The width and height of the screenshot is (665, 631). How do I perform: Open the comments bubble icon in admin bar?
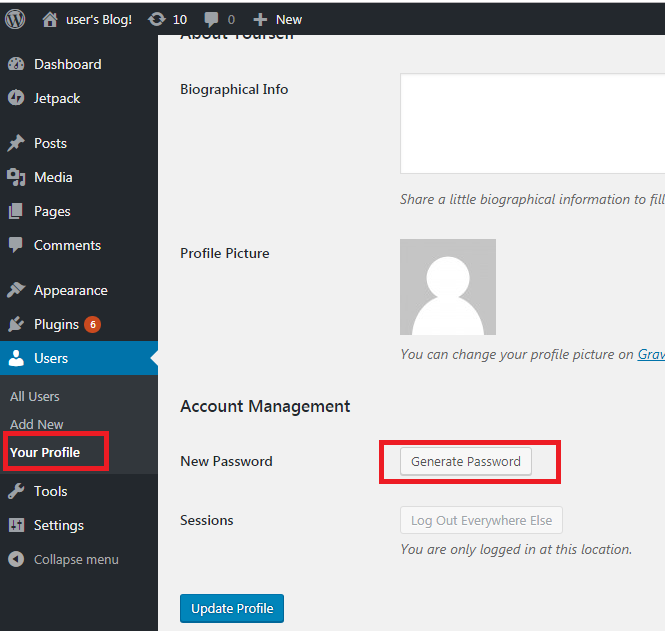point(211,20)
